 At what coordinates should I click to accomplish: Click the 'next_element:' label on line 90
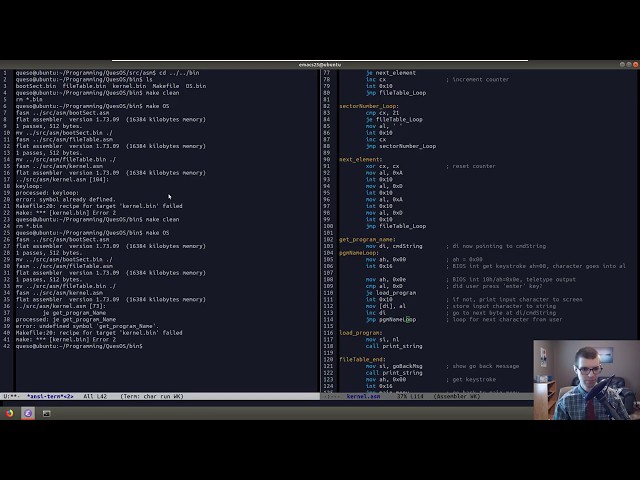coord(361,160)
